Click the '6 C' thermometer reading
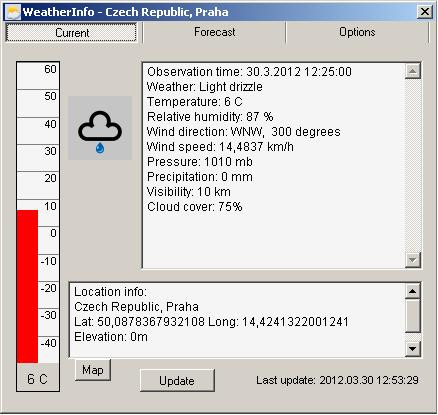 point(38,379)
